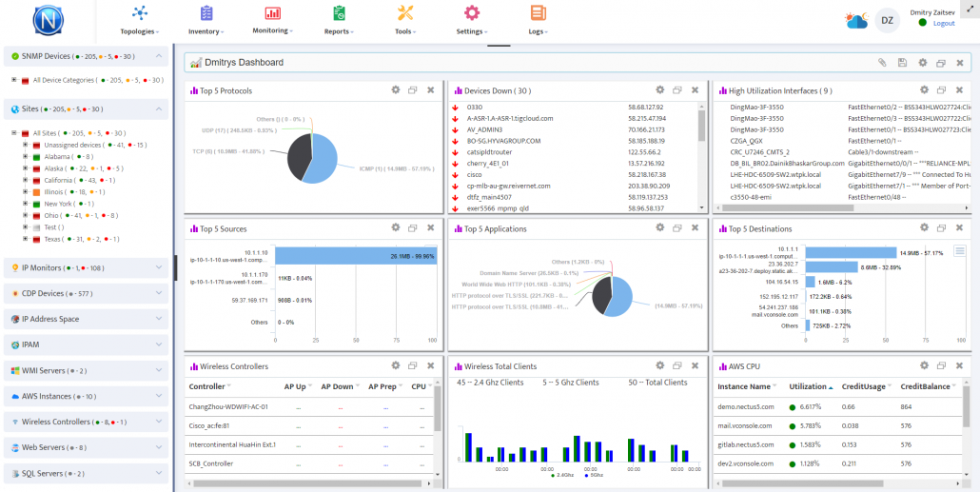This screenshot has width=980, height=492.
Task: Click restore window icon on Devices Down panel
Action: [x=676, y=90]
